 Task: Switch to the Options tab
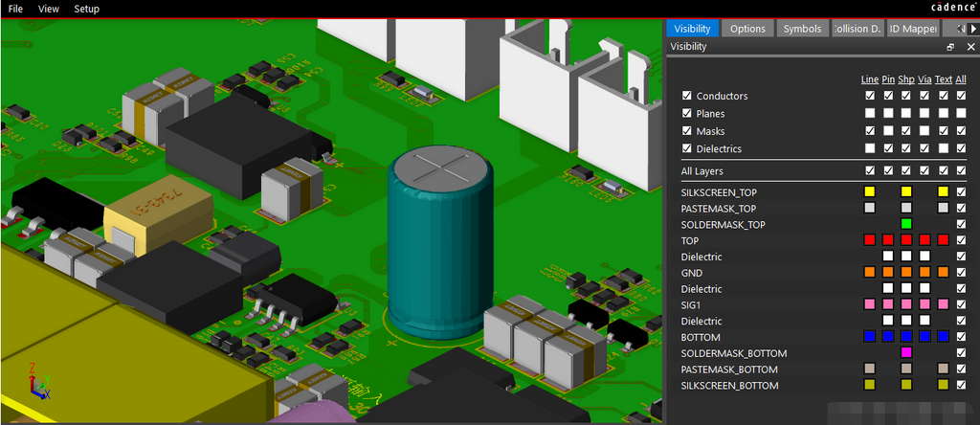click(747, 29)
